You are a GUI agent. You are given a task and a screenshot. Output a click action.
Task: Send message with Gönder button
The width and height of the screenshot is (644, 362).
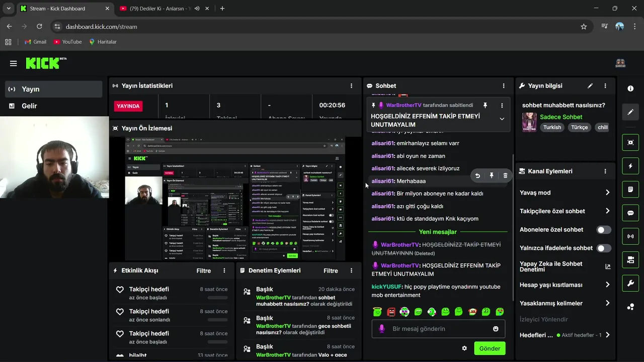(x=490, y=348)
